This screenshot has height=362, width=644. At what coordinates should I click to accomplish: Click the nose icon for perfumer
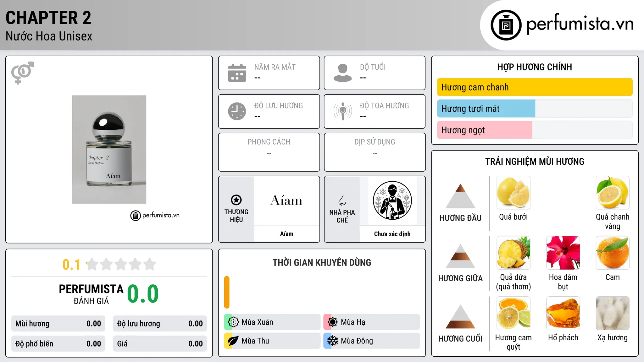pyautogui.click(x=342, y=200)
